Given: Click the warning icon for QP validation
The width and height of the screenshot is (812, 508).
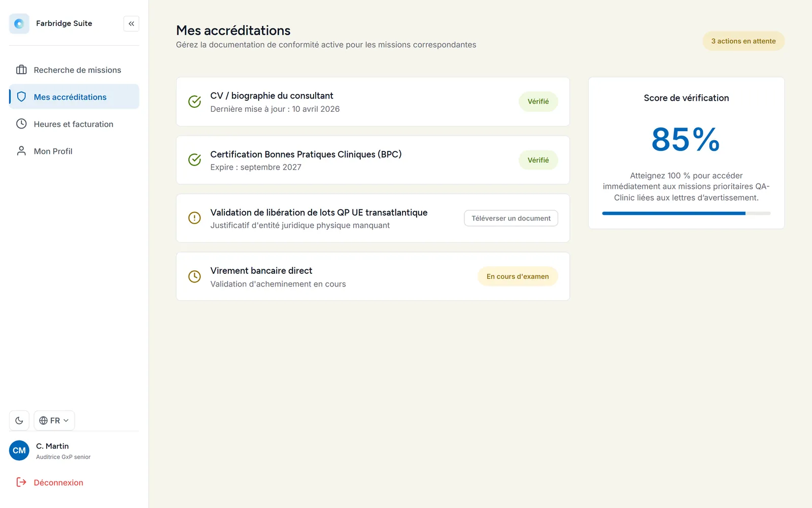Looking at the screenshot, I should [x=194, y=218].
